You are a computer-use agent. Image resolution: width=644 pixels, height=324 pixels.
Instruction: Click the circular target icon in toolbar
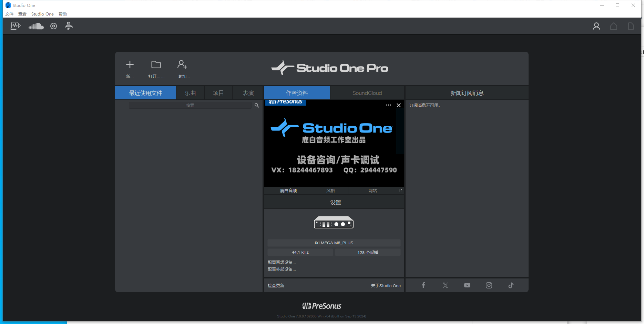point(53,26)
